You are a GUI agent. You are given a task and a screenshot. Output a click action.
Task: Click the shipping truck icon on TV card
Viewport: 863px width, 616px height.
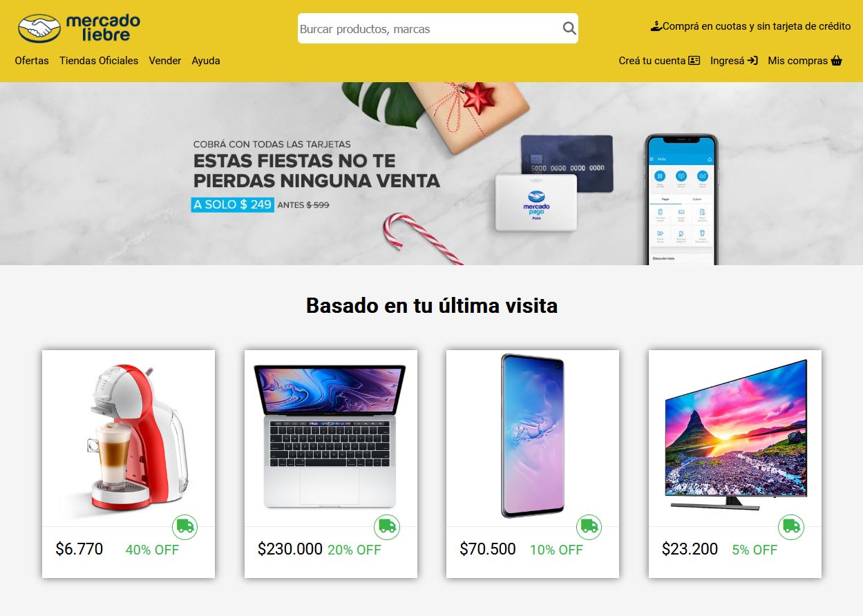click(x=791, y=527)
